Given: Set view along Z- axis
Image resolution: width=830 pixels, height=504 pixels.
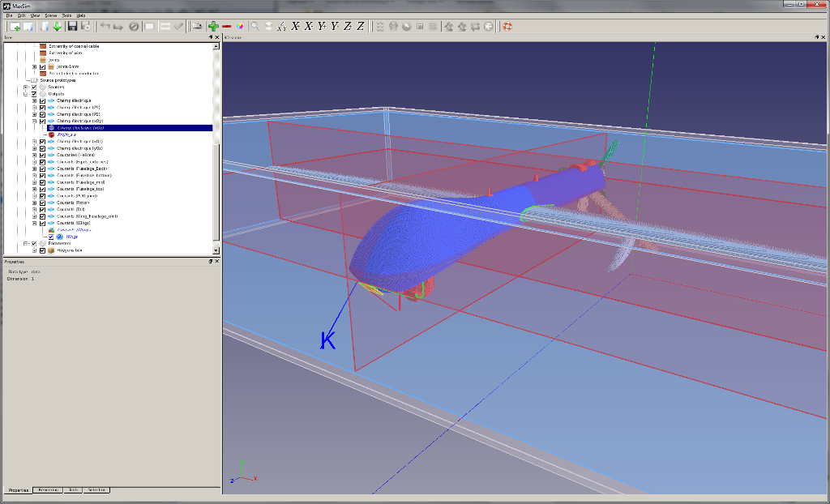Looking at the screenshot, I should coord(361,27).
